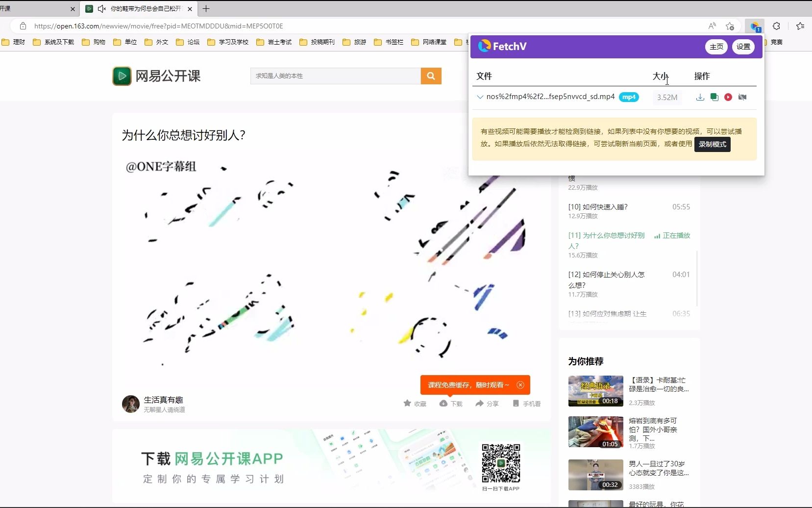Click the 收藏 star button
812x508 pixels.
[x=415, y=404]
